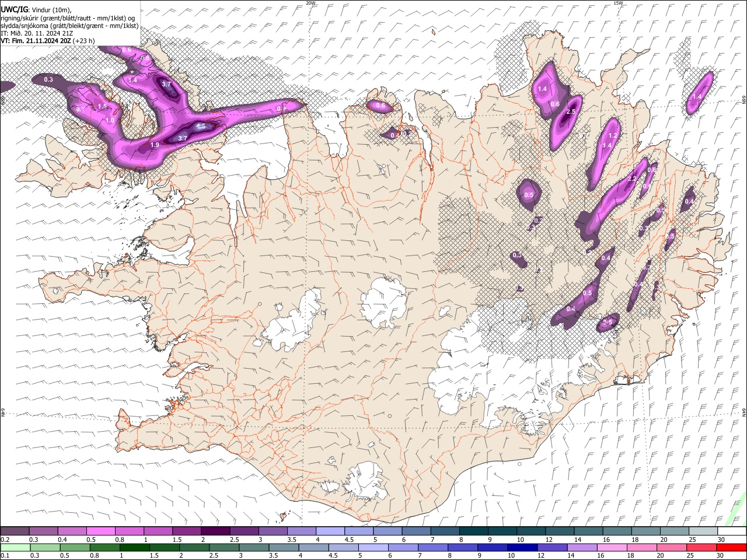Select the IT: Mið. 20. 11. 2024 21Z line
Viewport: 747px width, 560px height.
coord(37,33)
